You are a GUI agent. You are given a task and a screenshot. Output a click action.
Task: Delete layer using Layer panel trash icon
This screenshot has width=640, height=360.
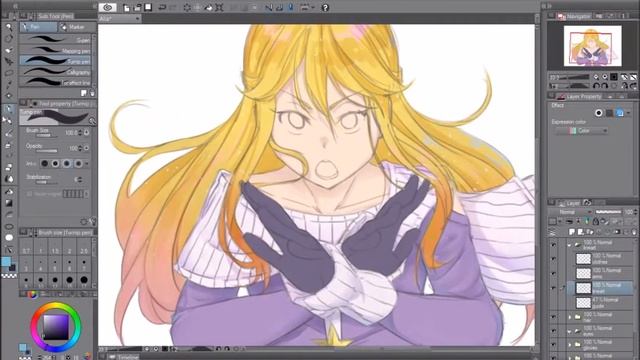633,232
